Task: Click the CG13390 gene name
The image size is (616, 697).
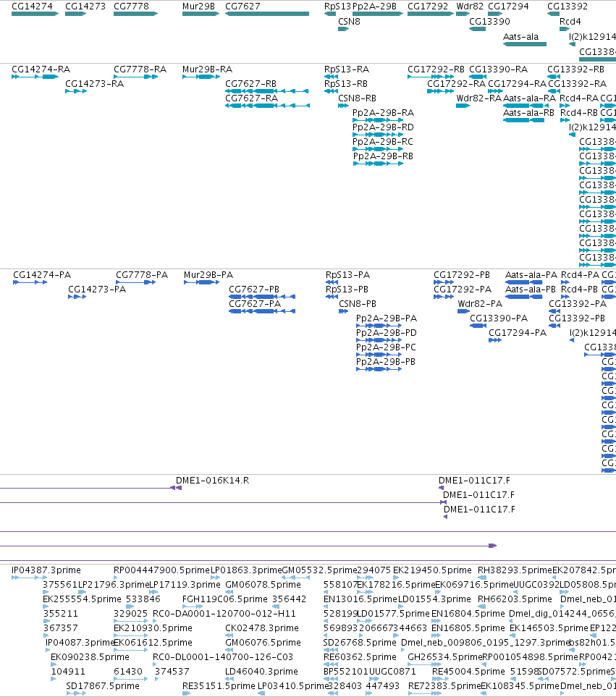Action: click(x=489, y=21)
